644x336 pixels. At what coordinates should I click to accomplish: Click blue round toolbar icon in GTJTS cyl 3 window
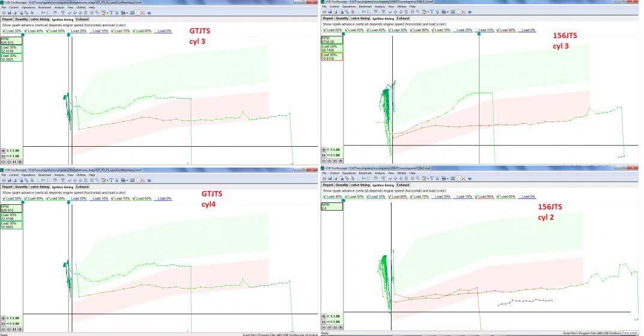tap(149, 13)
